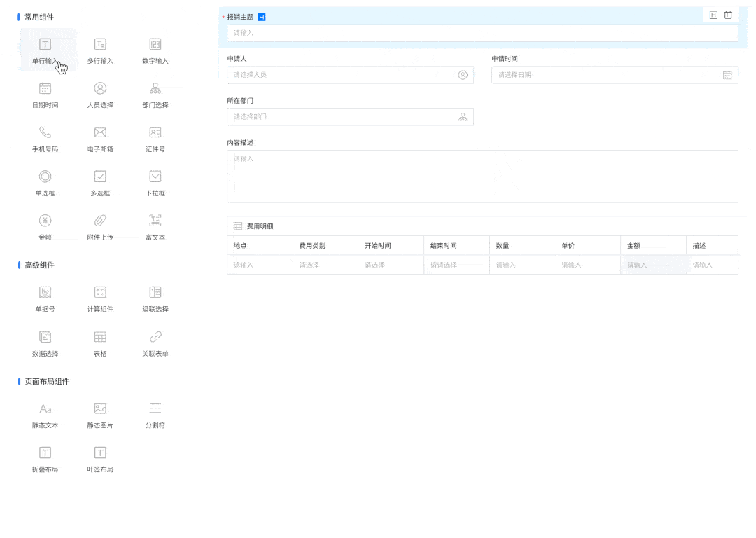The height and width of the screenshot is (538, 756).
Task: Select the 多行输入 component
Action: coord(100,50)
